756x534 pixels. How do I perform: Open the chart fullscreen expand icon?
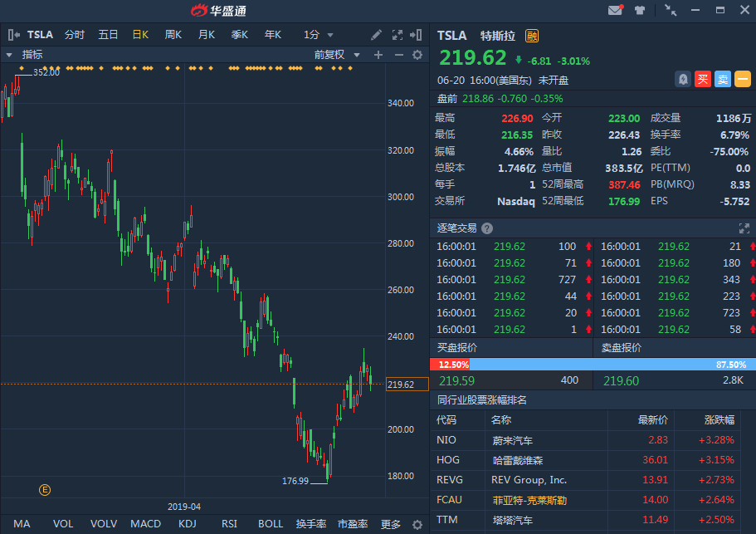point(396,35)
